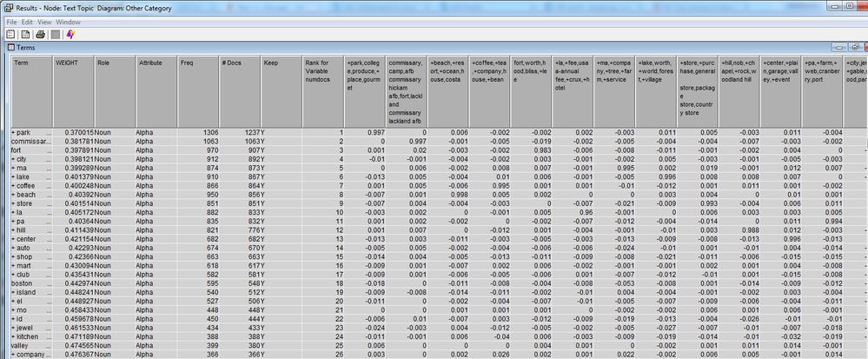Click the Terms panel table icon
Image resolution: width=868 pixels, height=359 pixels.
[x=10, y=47]
